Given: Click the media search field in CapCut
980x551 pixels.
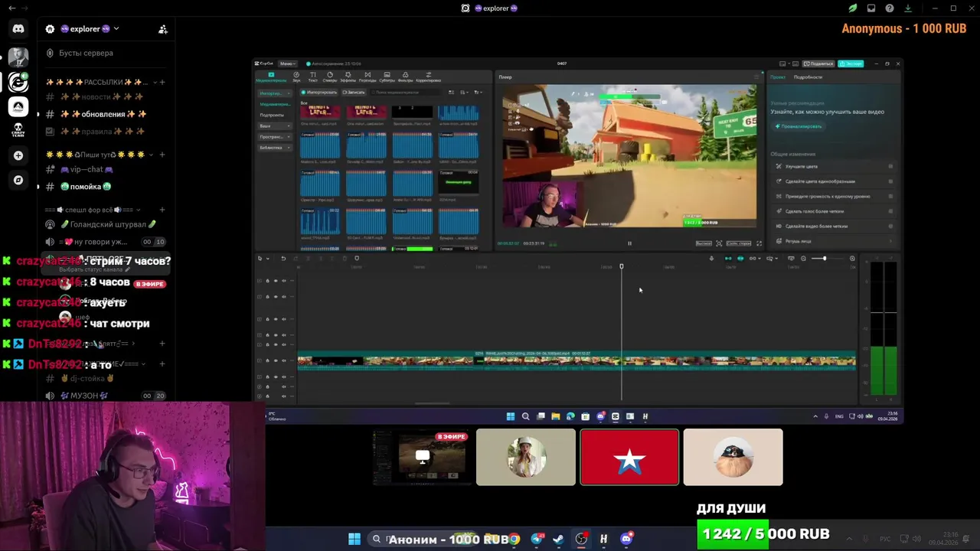Looking at the screenshot, I should (x=405, y=92).
